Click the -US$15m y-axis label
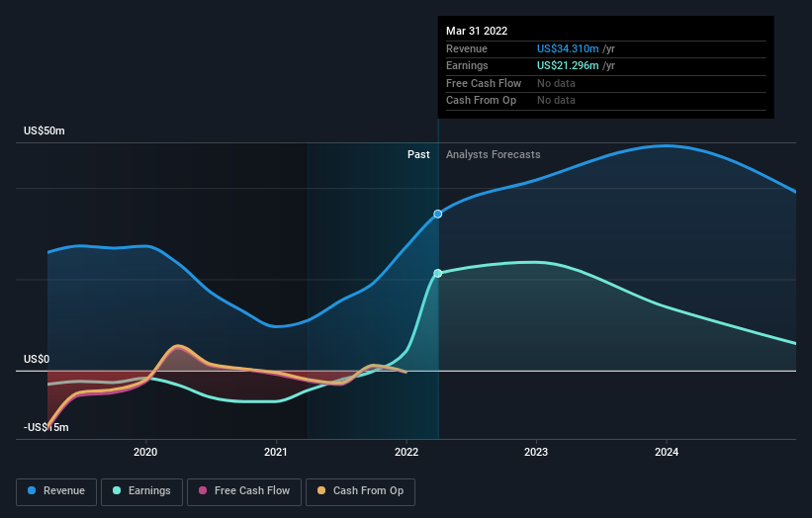The height and width of the screenshot is (518, 812). point(46,427)
